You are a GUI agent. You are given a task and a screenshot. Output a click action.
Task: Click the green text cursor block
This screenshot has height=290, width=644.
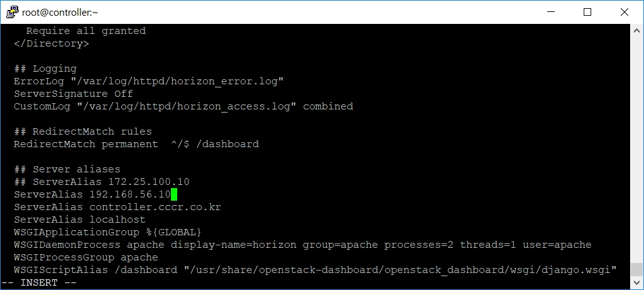(x=174, y=194)
